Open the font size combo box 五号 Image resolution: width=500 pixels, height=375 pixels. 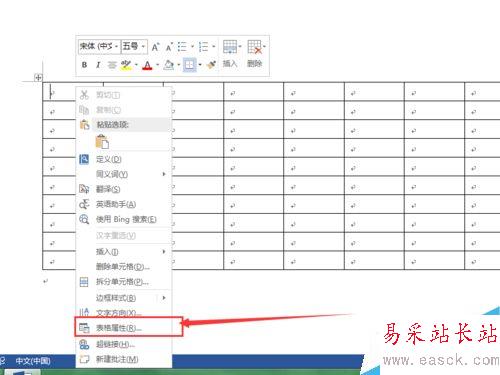(134, 46)
